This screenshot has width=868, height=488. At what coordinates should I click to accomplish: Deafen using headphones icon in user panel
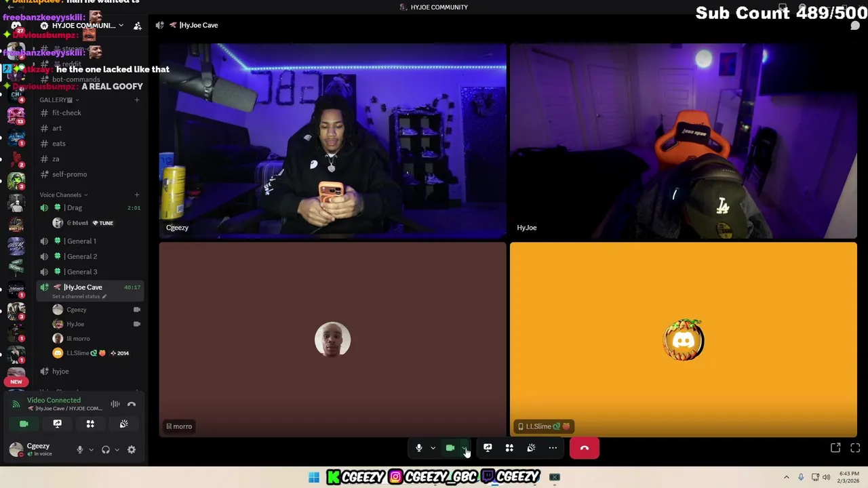(105, 449)
